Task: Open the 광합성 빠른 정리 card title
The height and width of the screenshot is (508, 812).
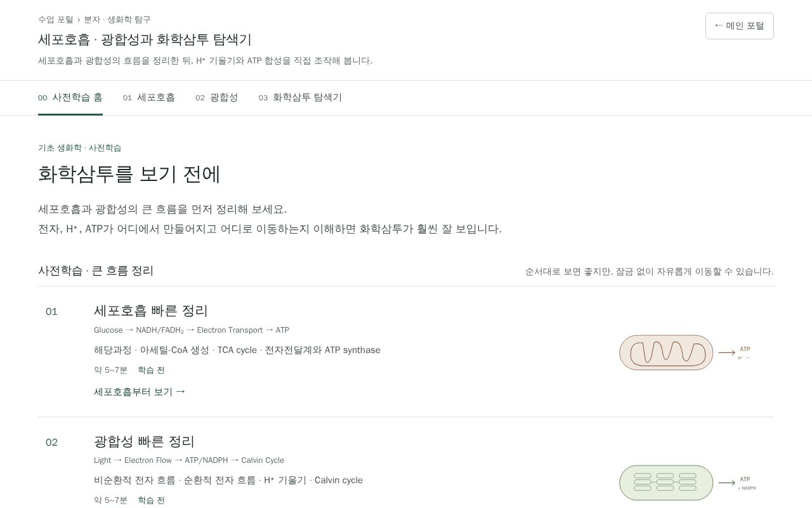Action: (144, 441)
